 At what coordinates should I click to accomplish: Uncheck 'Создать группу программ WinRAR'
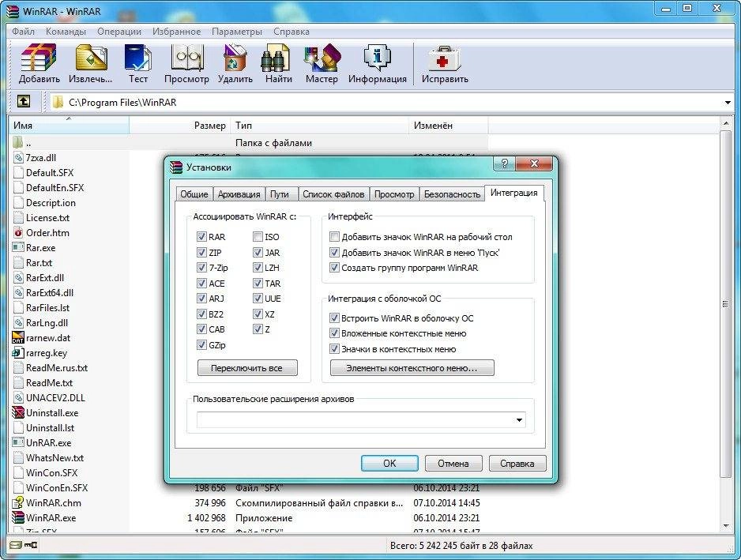point(334,267)
